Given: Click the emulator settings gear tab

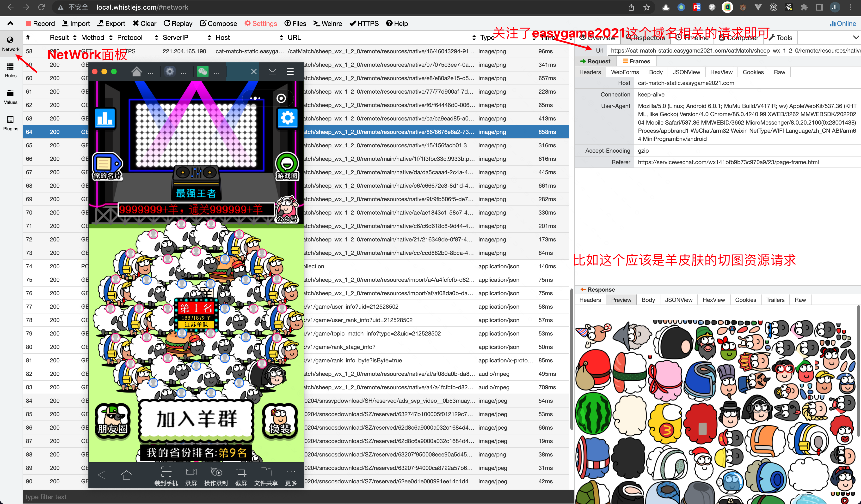Looking at the screenshot, I should click(170, 72).
